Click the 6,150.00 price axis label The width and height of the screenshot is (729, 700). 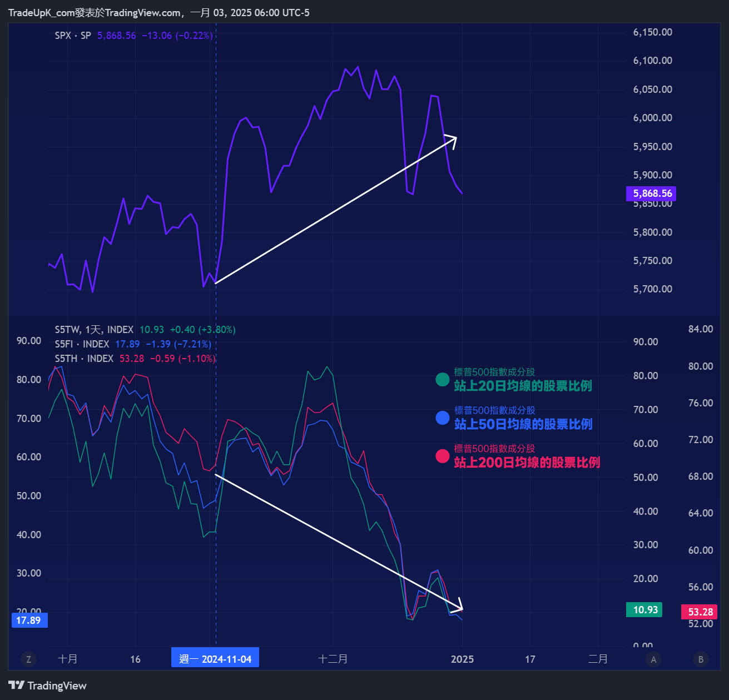(x=653, y=32)
